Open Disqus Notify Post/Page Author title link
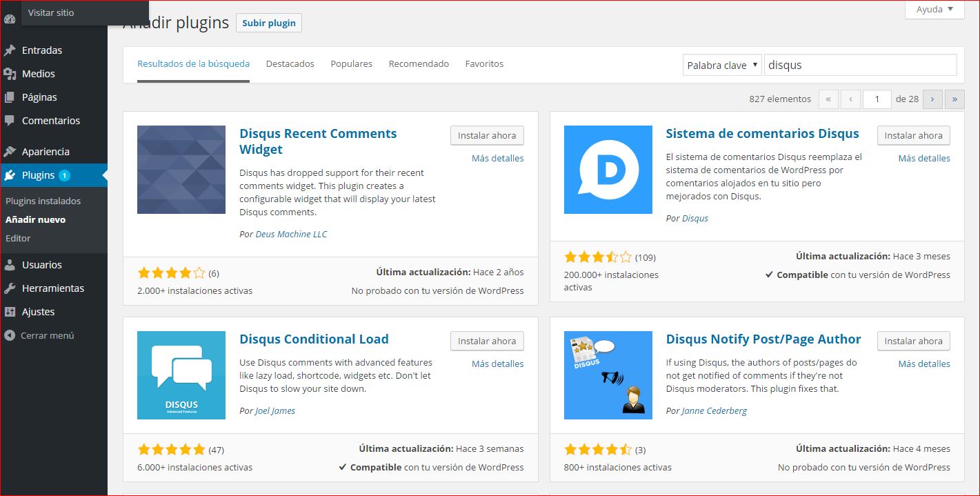 click(763, 339)
